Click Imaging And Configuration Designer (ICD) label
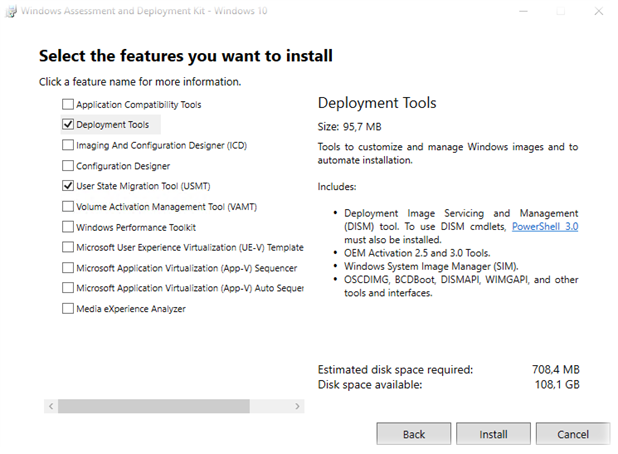Image resolution: width=618 pixels, height=454 pixels. tap(162, 145)
